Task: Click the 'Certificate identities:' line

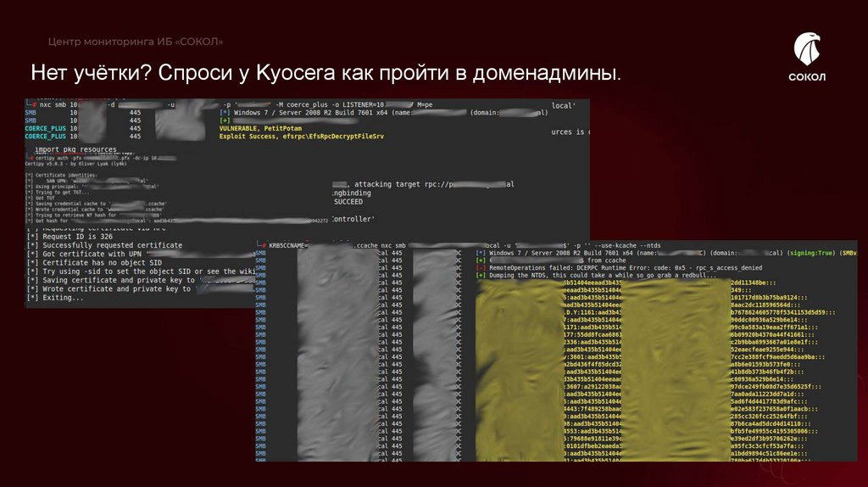Action: 62,175
